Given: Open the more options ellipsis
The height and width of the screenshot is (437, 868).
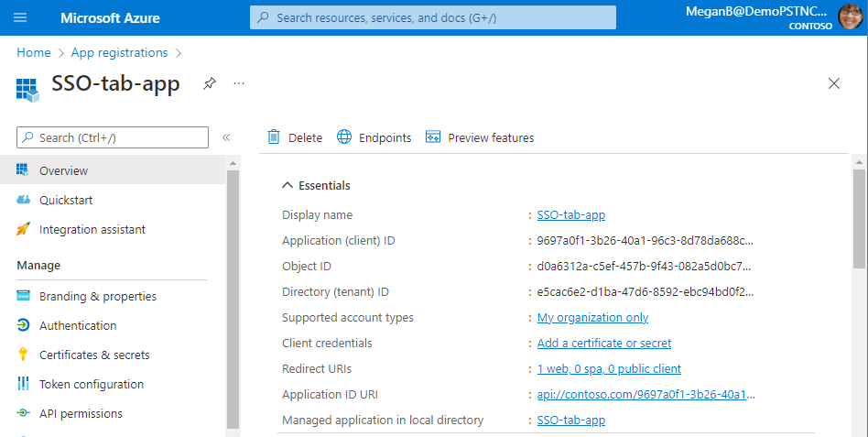Looking at the screenshot, I should click(x=239, y=83).
